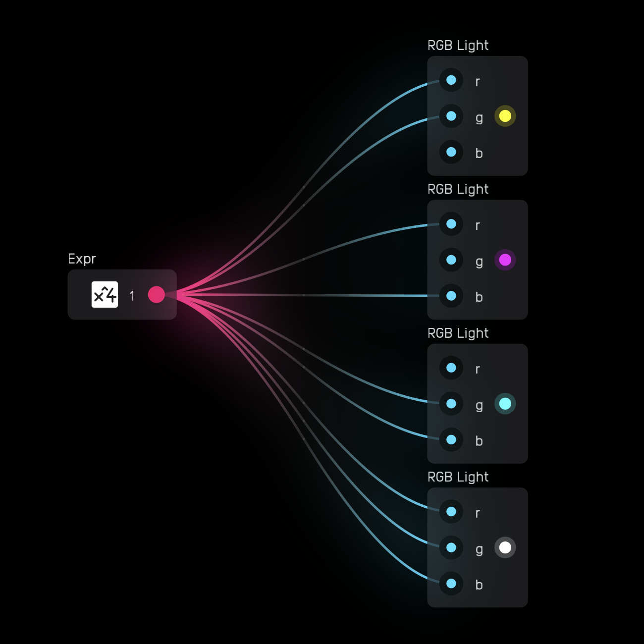The width and height of the screenshot is (644, 644).
Task: Select the Expr node output port
Action: click(x=157, y=295)
